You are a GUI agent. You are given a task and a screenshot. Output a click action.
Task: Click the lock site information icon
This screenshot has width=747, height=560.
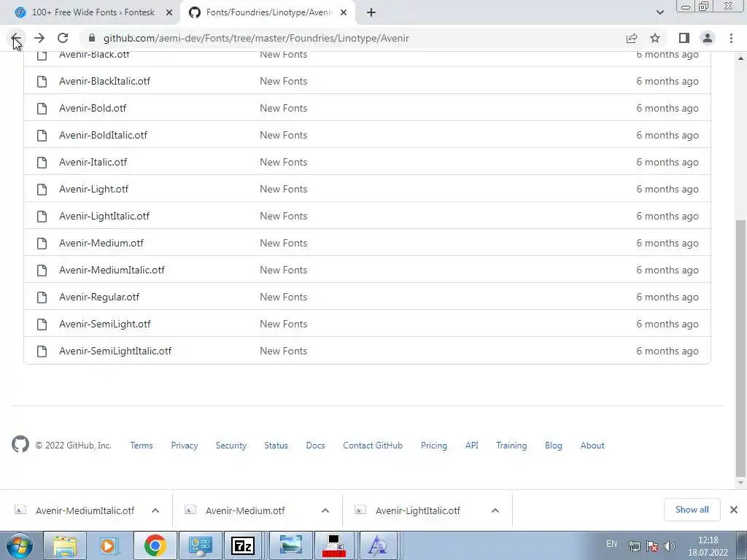pyautogui.click(x=92, y=38)
